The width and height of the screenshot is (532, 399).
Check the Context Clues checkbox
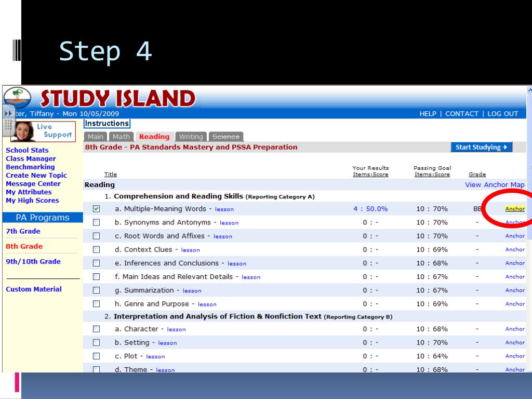coord(96,249)
